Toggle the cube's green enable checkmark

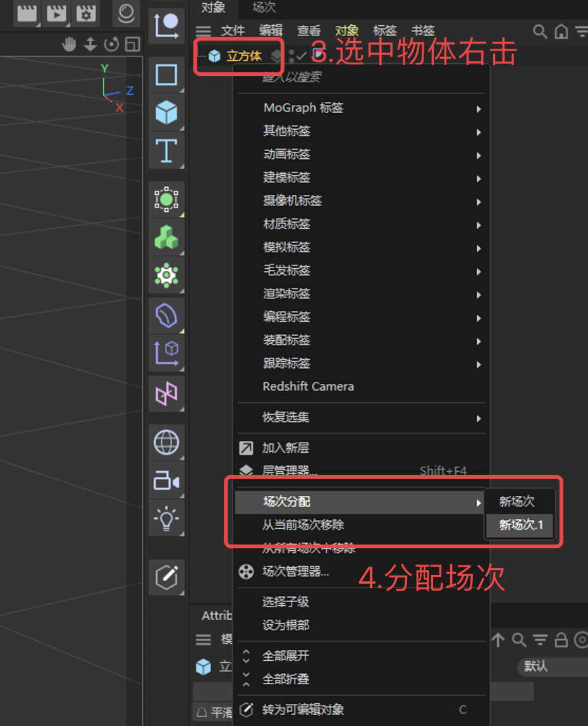pos(302,56)
